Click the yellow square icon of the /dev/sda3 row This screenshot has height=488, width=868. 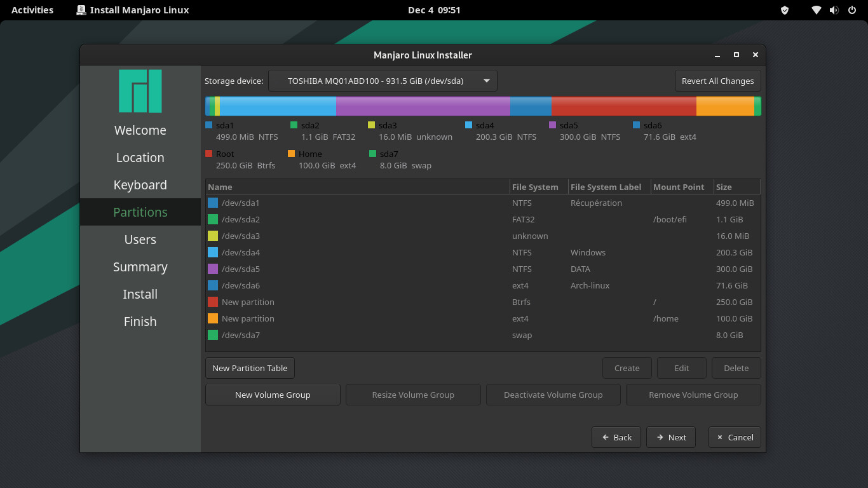(x=213, y=236)
